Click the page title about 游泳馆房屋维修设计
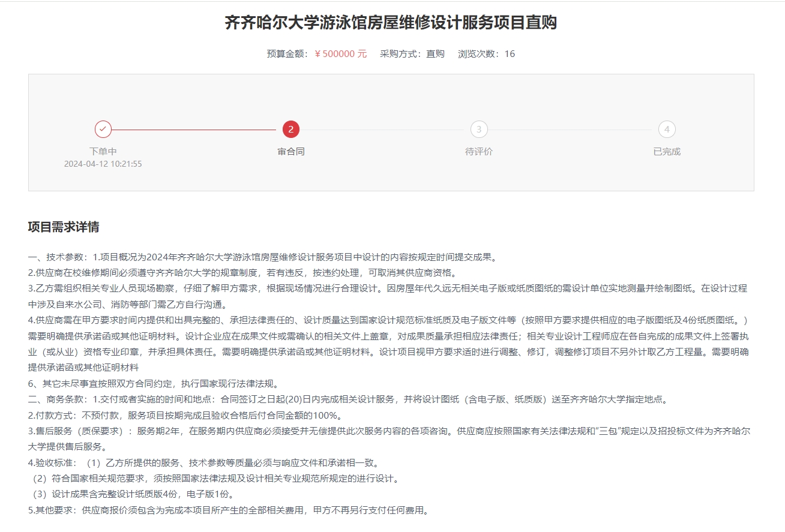The width and height of the screenshot is (785, 532). (x=391, y=23)
